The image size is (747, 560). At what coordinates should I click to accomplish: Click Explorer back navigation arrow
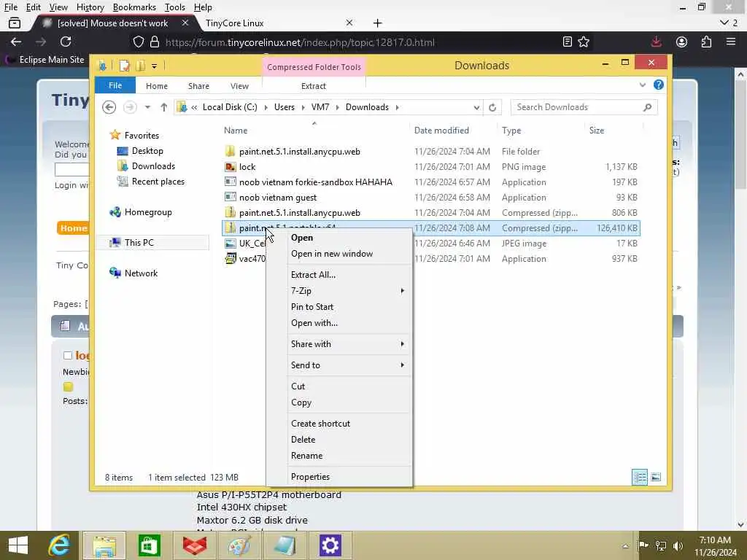tap(109, 107)
